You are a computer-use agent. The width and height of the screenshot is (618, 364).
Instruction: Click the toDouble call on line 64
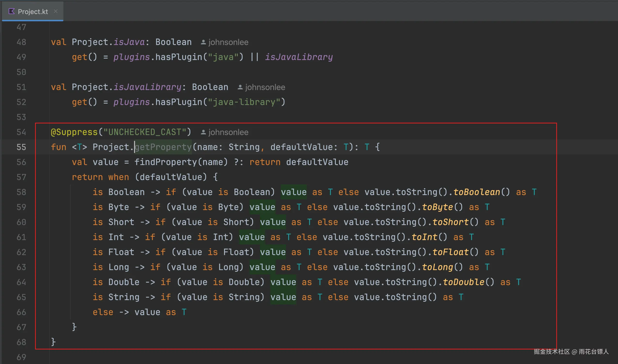pos(464,282)
